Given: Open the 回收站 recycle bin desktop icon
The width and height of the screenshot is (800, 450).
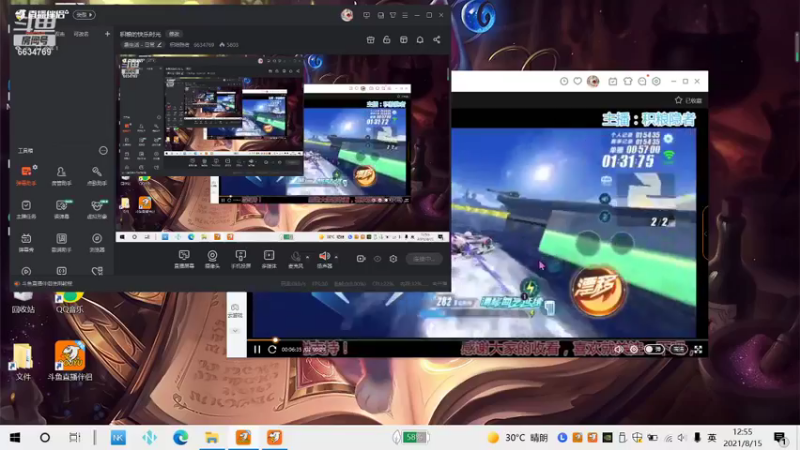Looking at the screenshot, I should pyautogui.click(x=23, y=302).
